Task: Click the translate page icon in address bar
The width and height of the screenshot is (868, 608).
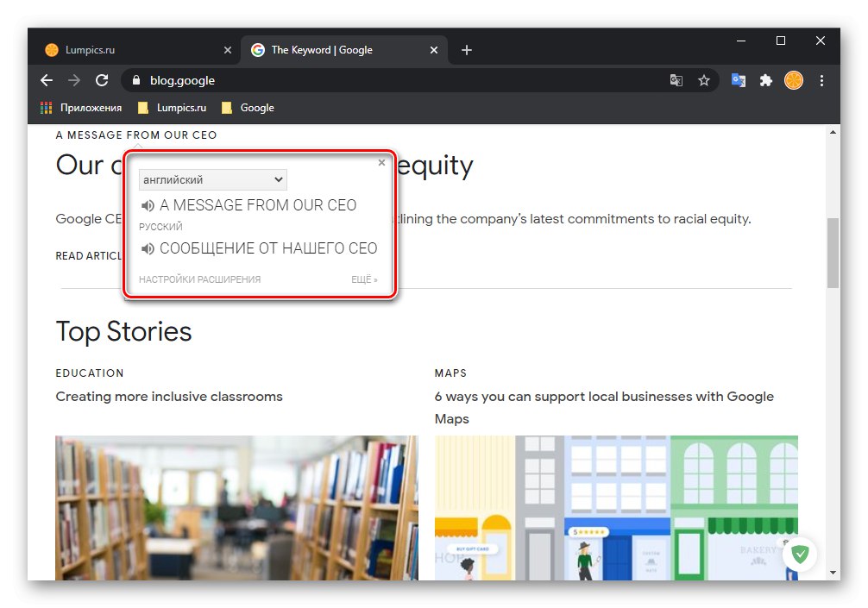Action: coord(676,80)
